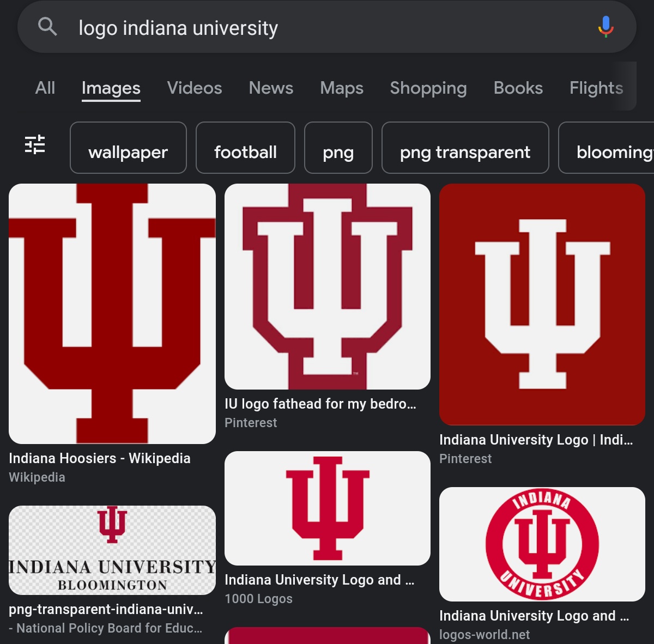Tap the magnifying glass search icon

47,26
